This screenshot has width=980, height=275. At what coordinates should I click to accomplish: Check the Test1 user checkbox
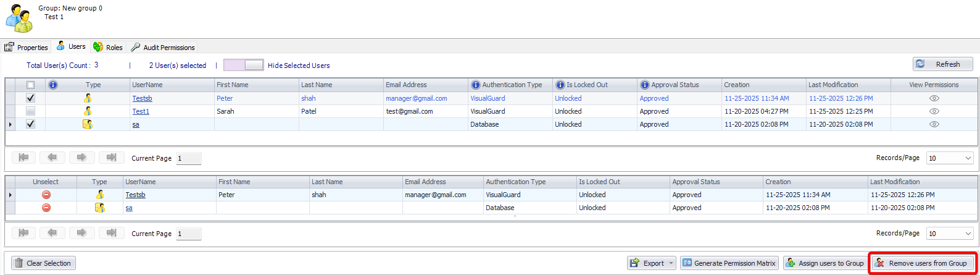(x=31, y=111)
